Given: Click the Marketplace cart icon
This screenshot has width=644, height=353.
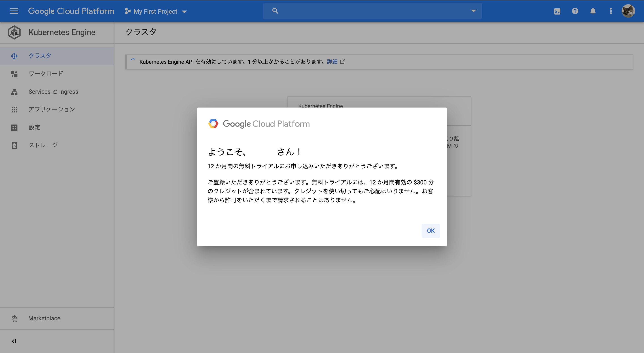Looking at the screenshot, I should point(14,318).
